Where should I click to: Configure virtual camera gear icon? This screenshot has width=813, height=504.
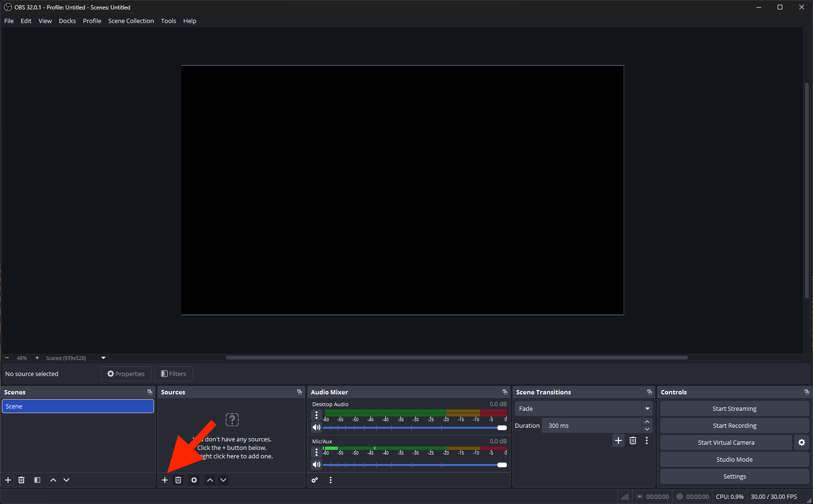tap(802, 442)
